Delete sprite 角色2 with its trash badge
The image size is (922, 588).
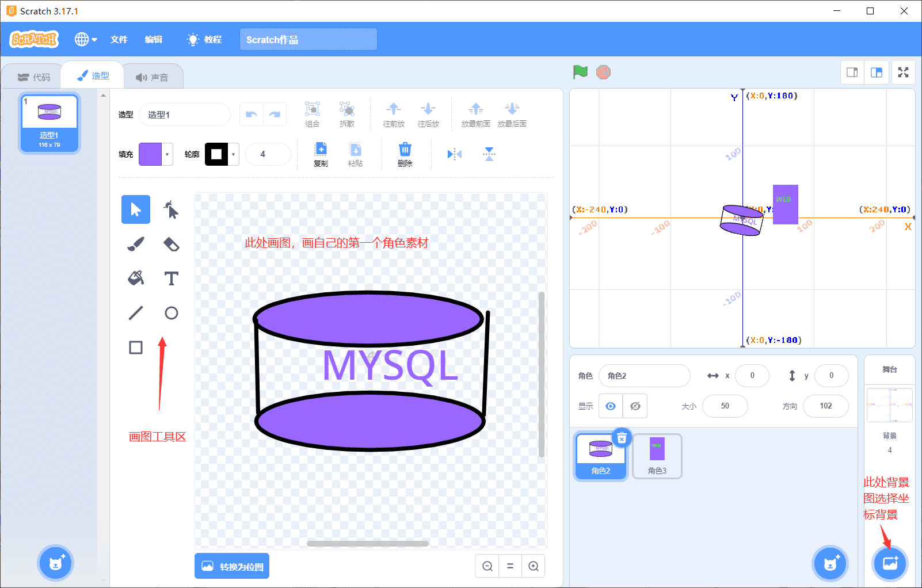point(622,438)
